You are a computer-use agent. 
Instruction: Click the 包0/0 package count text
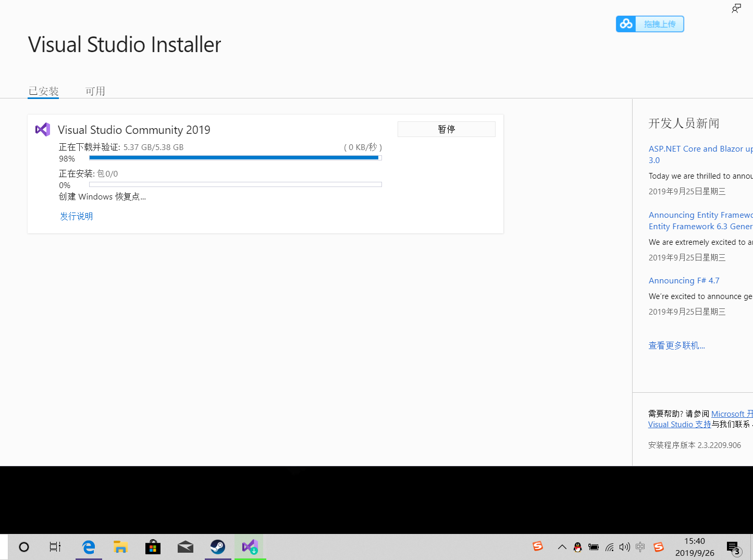107,173
